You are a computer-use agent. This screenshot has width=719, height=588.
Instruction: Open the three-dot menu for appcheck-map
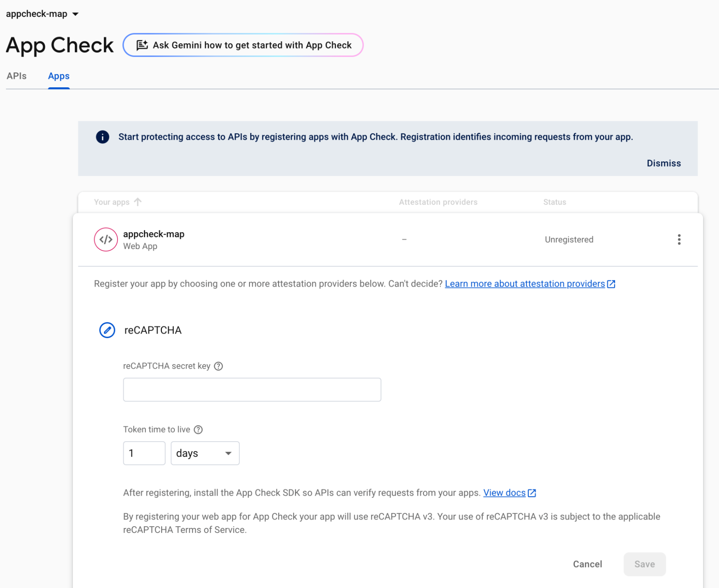tap(679, 239)
